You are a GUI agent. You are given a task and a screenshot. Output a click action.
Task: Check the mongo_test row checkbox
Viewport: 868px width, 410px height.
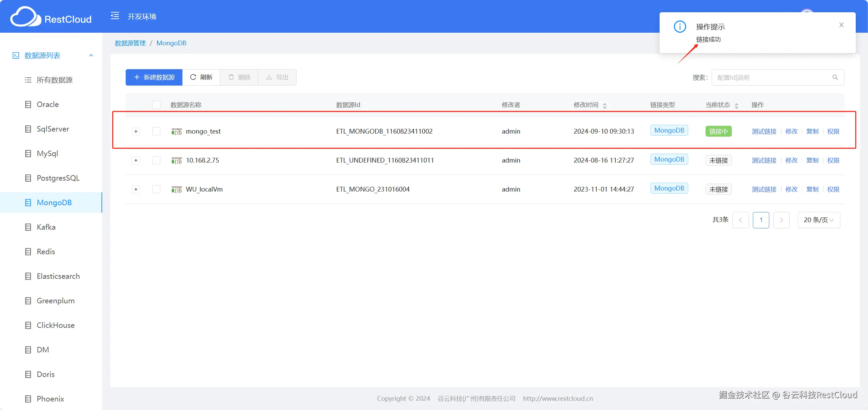coord(156,131)
